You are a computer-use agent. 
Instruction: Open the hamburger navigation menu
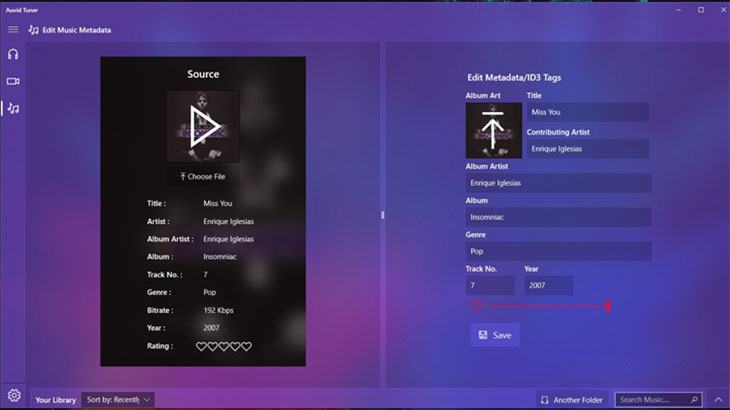13,30
